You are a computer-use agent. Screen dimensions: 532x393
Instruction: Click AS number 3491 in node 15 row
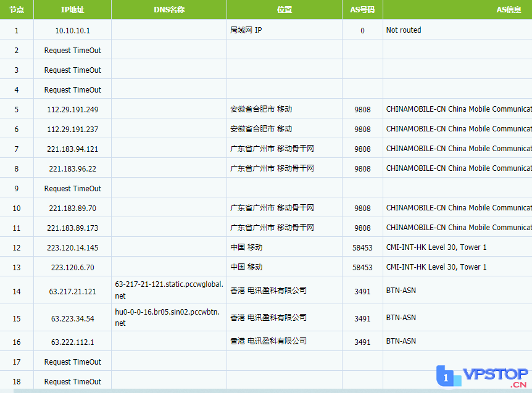click(x=362, y=319)
